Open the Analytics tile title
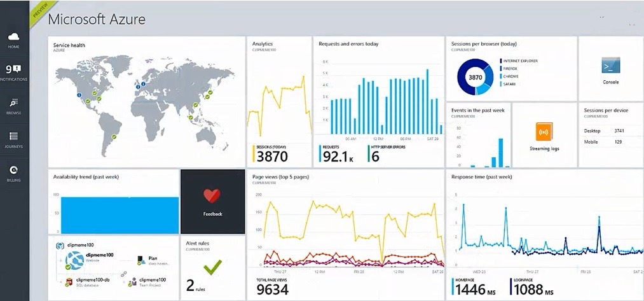Screen dimensions: 644x301 (263, 43)
